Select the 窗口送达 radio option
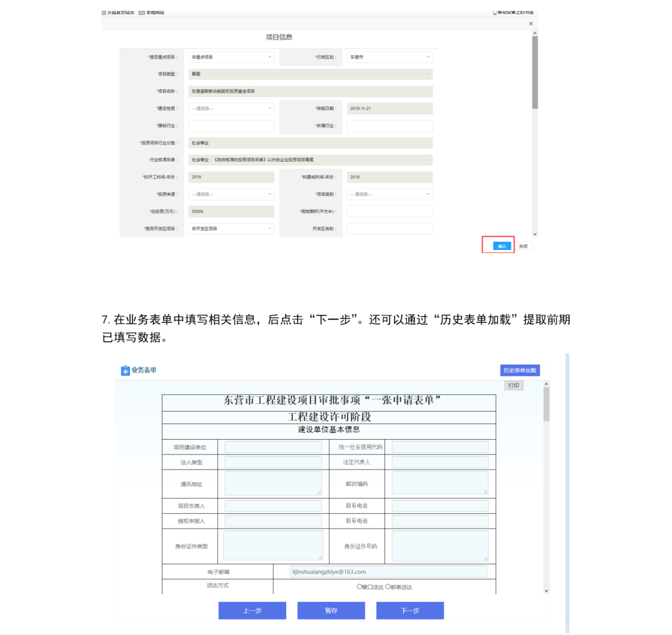The height and width of the screenshot is (635, 672). pyautogui.click(x=359, y=586)
